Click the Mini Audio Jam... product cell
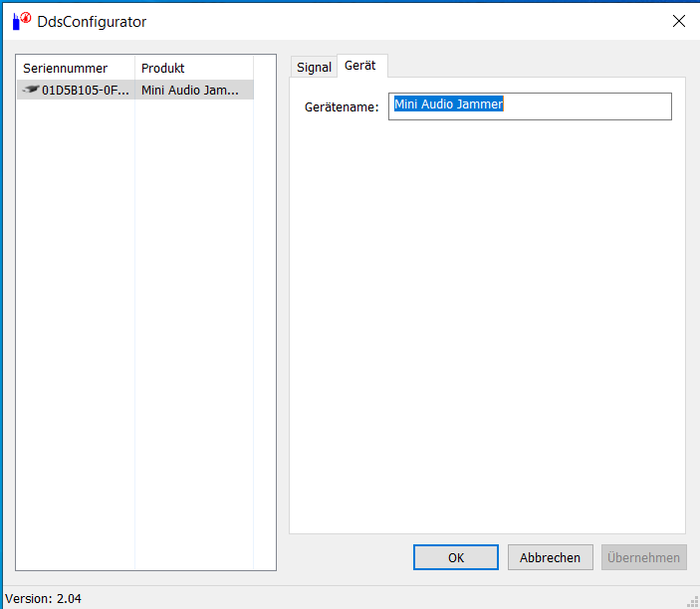Image resolution: width=700 pixels, height=609 pixels. click(x=190, y=90)
